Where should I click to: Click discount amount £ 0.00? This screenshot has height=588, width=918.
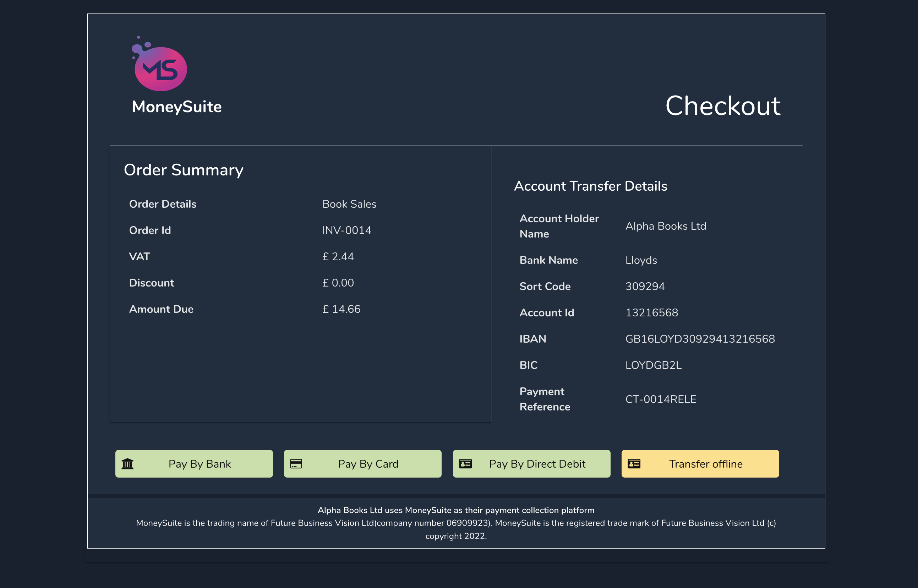click(338, 283)
